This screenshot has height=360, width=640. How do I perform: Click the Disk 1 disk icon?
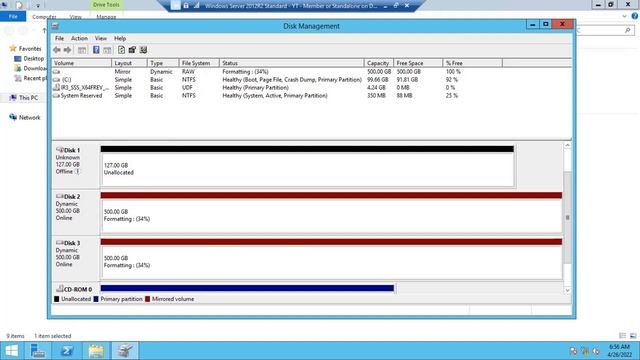click(60, 150)
